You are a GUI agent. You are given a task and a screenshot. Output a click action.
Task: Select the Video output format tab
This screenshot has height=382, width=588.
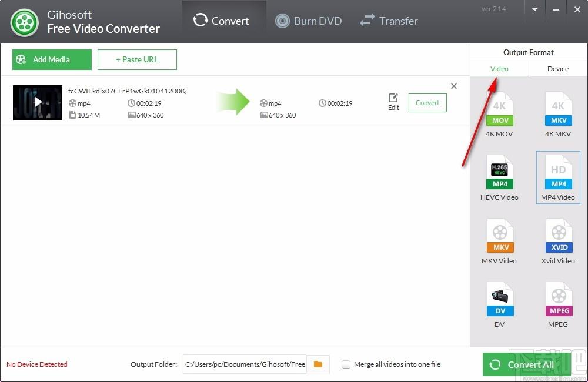click(x=499, y=69)
